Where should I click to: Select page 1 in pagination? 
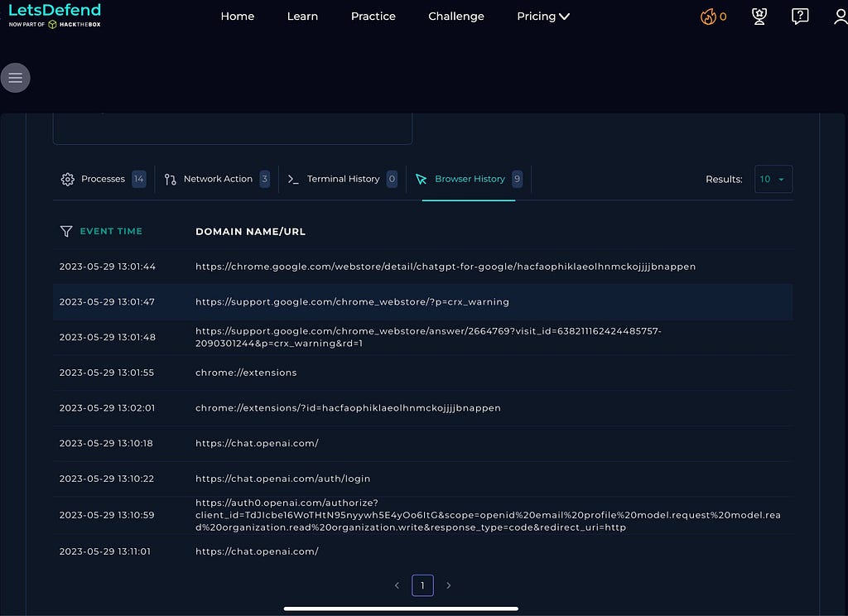(x=422, y=585)
